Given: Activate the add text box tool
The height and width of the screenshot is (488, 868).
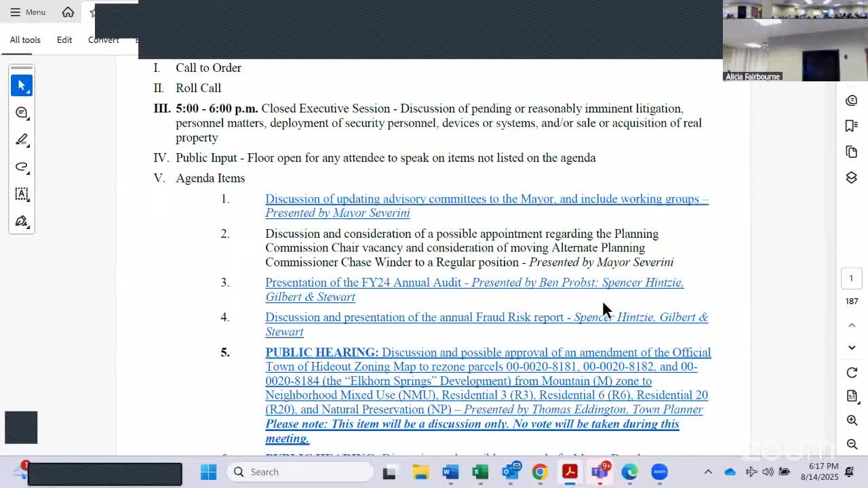Looking at the screenshot, I should tap(22, 194).
